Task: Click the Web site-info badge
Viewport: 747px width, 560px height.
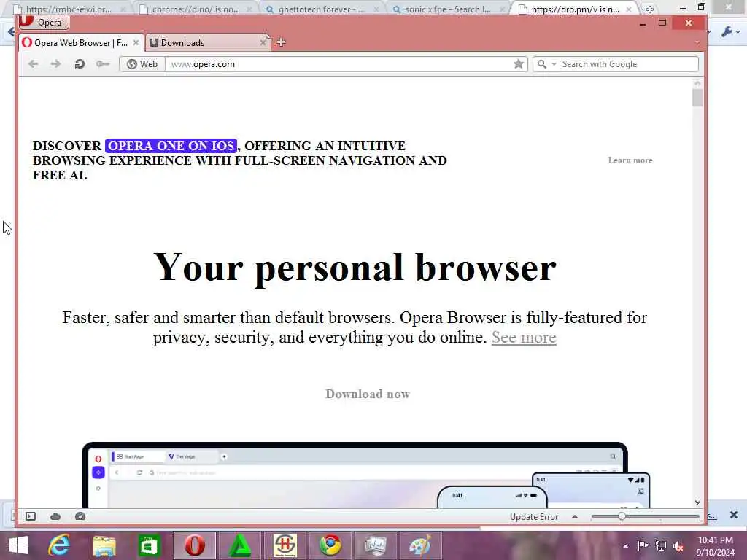Action: (x=142, y=64)
